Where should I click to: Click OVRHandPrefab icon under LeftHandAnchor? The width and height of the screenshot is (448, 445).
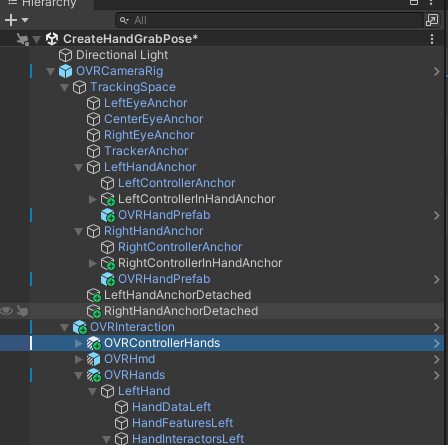point(108,215)
